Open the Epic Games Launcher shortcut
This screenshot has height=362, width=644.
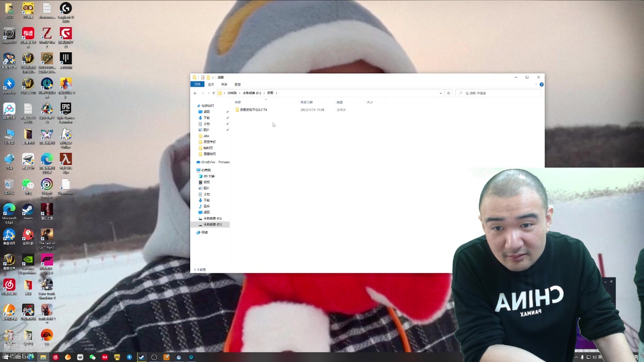(65, 113)
